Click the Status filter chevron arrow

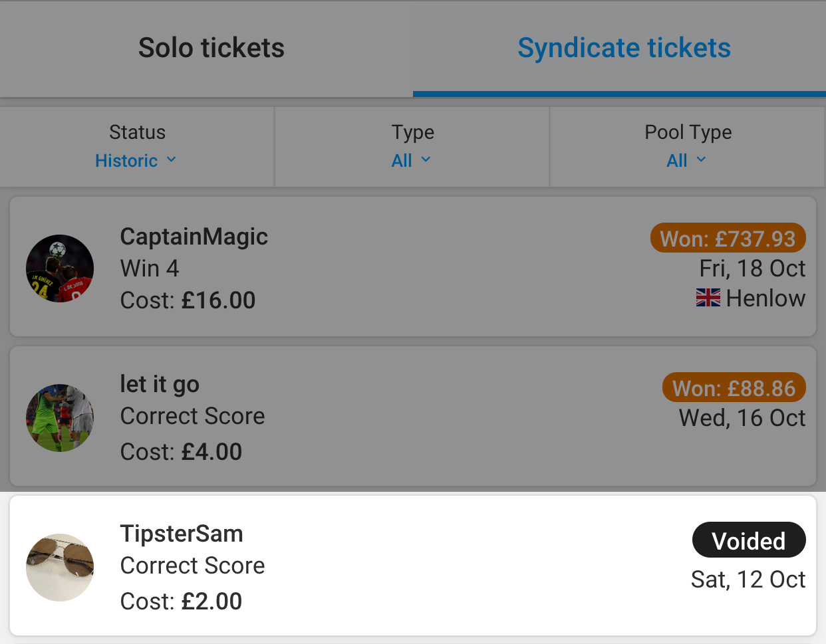click(x=172, y=160)
